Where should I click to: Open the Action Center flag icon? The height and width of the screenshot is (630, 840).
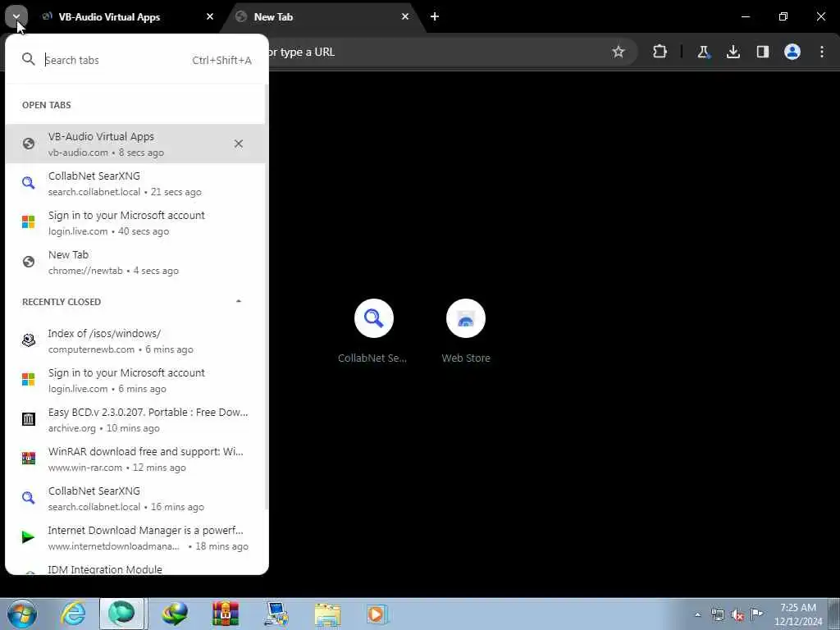[x=756, y=614]
